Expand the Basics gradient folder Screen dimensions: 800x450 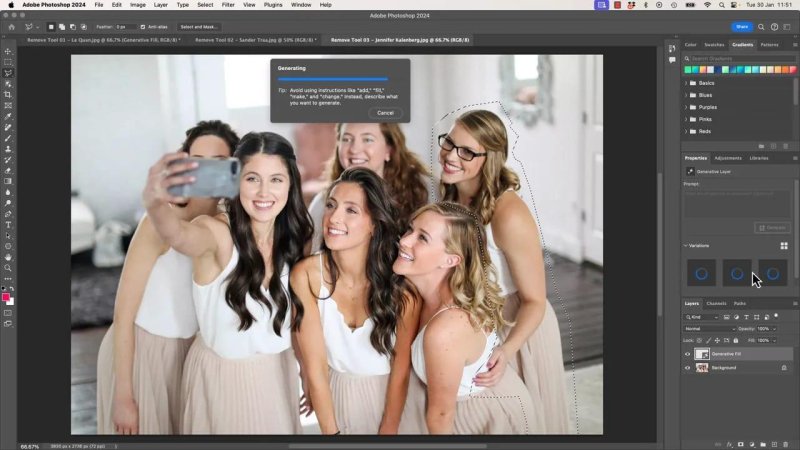tap(686, 83)
